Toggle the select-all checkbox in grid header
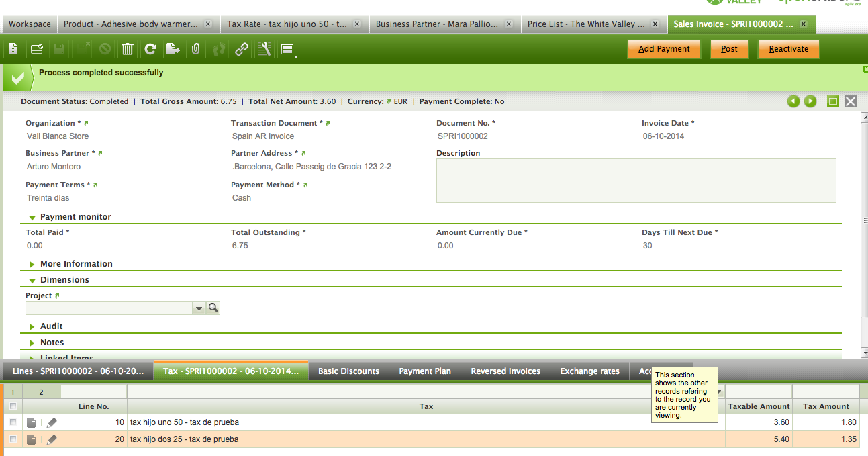This screenshot has height=456, width=868. [13, 406]
